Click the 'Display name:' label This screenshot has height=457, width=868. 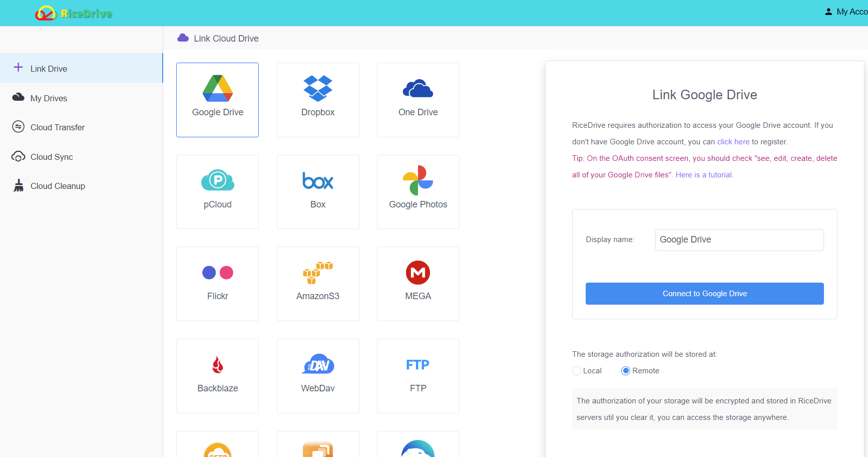[x=610, y=240]
